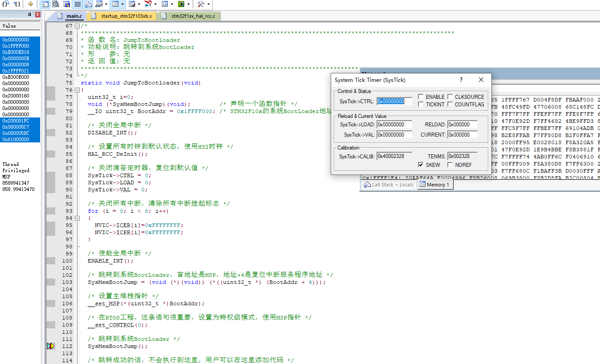Expand the Toolbox dropdown arrow
The height and width of the screenshot is (364, 600).
tap(208, 4)
